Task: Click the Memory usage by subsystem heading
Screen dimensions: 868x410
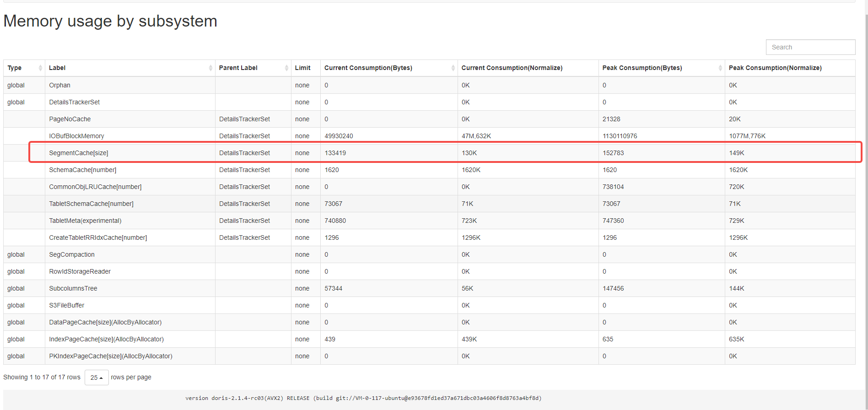Action: point(110,21)
